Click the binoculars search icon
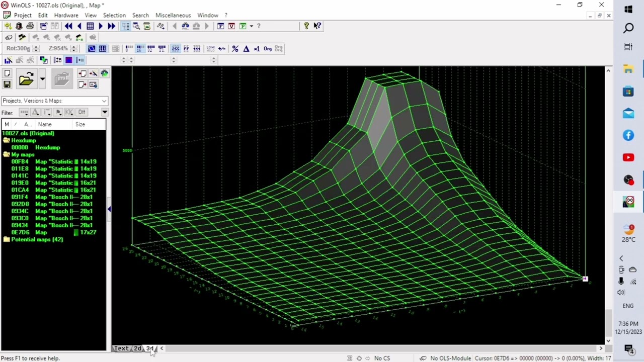Viewport: 644px width, 362px height. pyautogui.click(x=185, y=26)
